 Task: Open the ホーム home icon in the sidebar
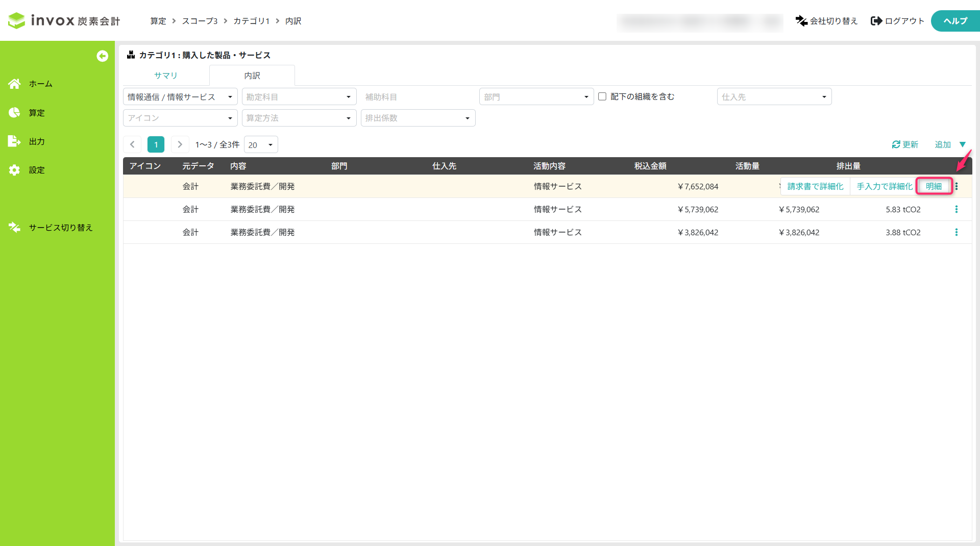[14, 84]
